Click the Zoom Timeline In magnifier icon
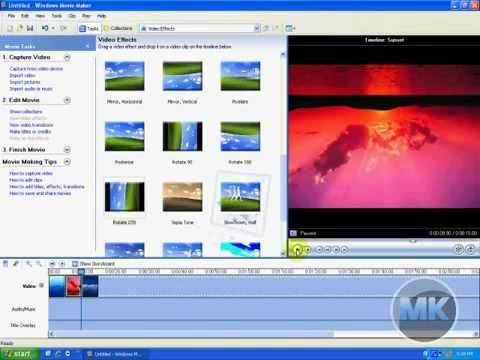This screenshot has width=480, height=360. pyautogui.click(x=29, y=264)
